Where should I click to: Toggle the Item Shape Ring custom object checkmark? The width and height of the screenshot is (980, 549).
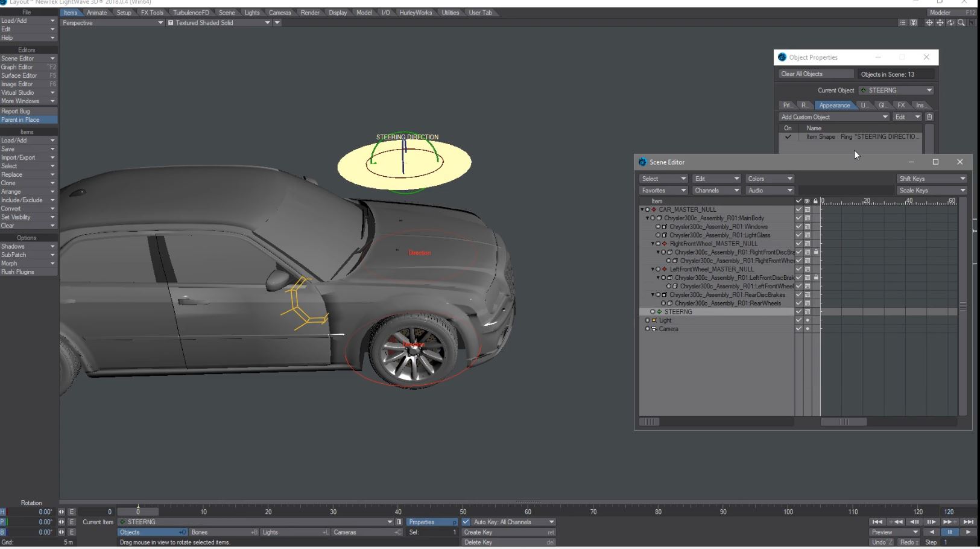pos(788,137)
